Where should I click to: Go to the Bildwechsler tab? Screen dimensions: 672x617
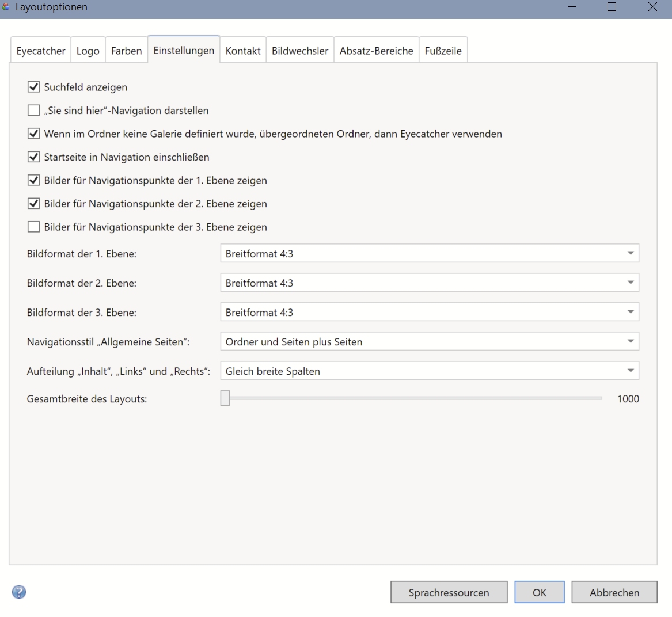[300, 51]
